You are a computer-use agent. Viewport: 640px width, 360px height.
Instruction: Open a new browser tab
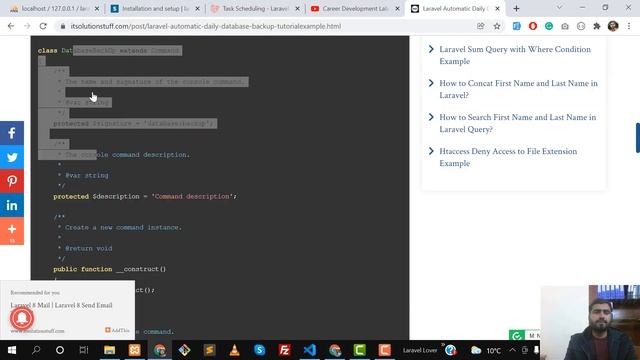tap(516, 9)
